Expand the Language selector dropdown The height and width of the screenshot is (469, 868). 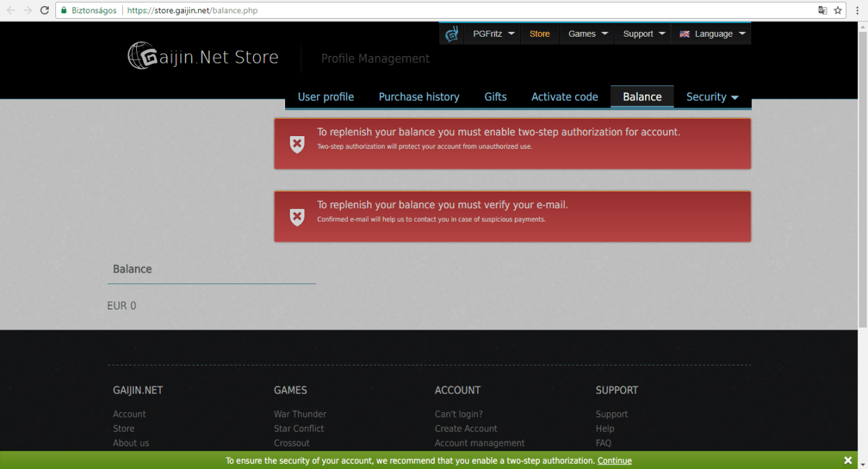coord(712,34)
